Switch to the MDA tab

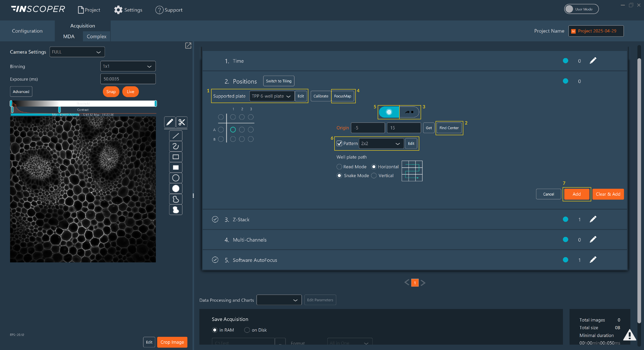(x=69, y=36)
